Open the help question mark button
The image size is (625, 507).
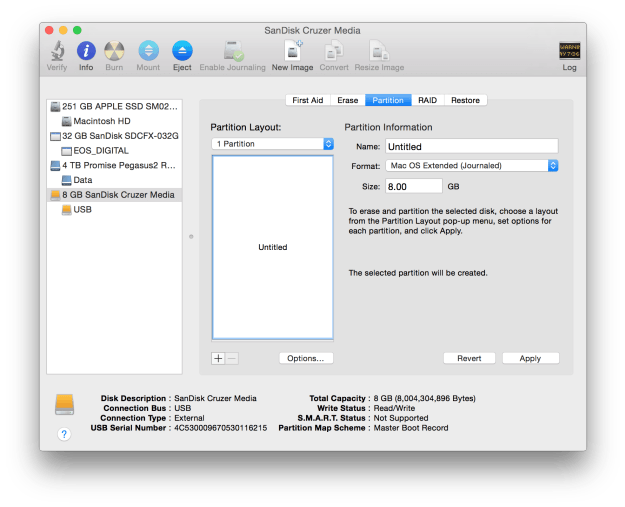pyautogui.click(x=64, y=434)
